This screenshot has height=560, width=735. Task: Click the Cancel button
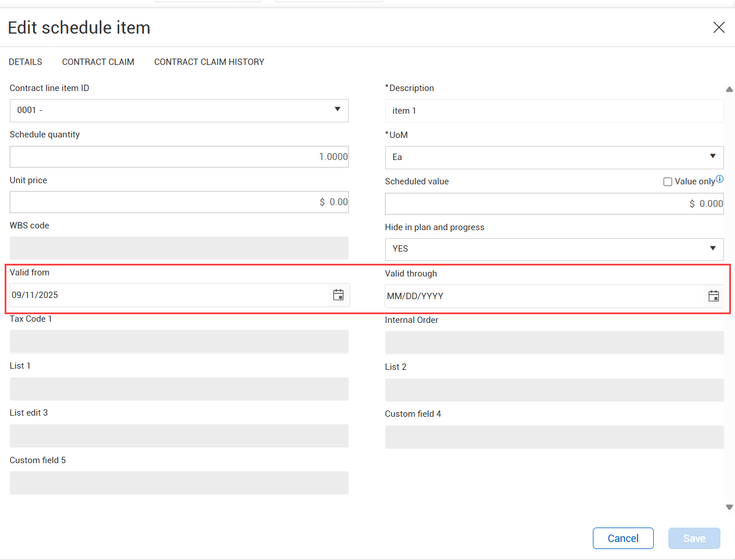point(623,538)
